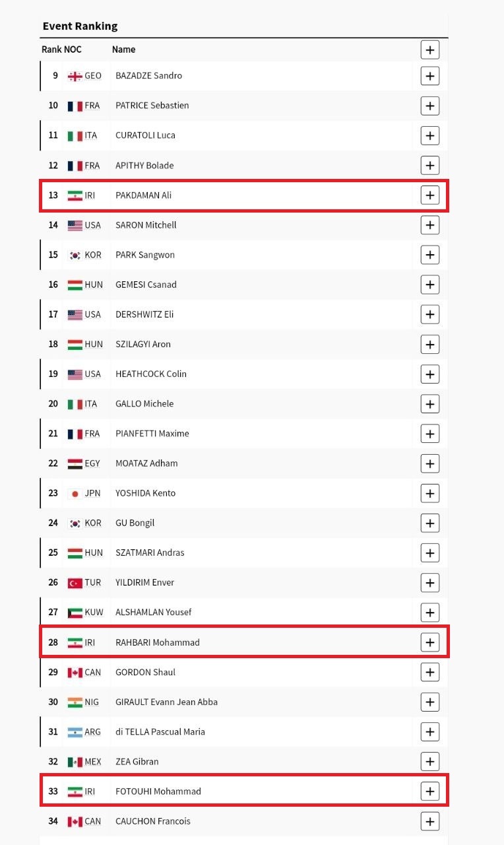
Task: Click the Mexico flag icon
Action: pyautogui.click(x=75, y=762)
